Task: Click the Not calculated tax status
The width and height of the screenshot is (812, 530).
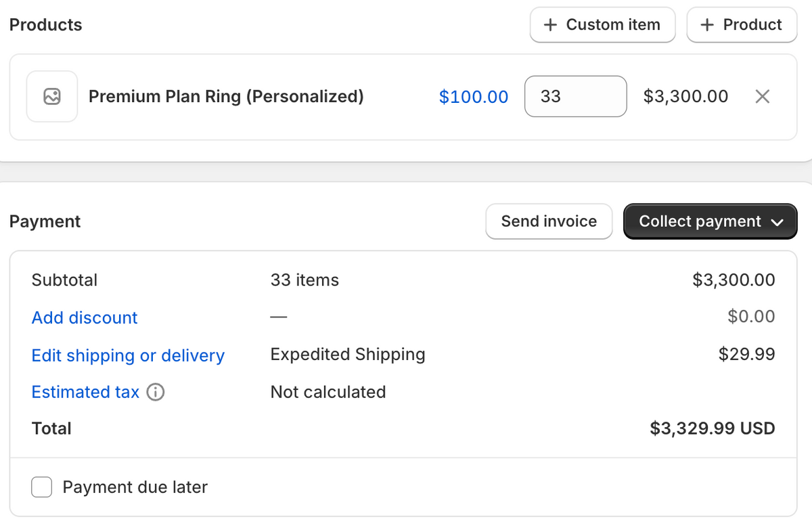Action: click(x=328, y=392)
